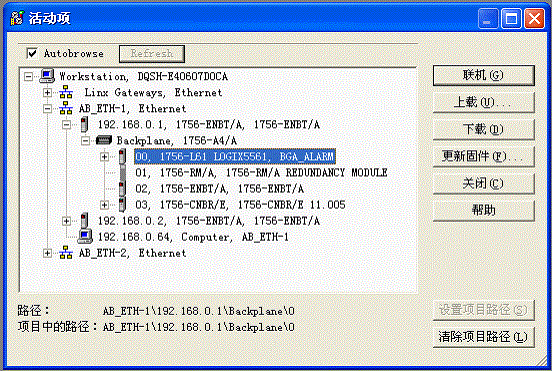The height and width of the screenshot is (371, 552).
Task: Click the Workstation computer icon
Action: pyautogui.click(x=47, y=76)
